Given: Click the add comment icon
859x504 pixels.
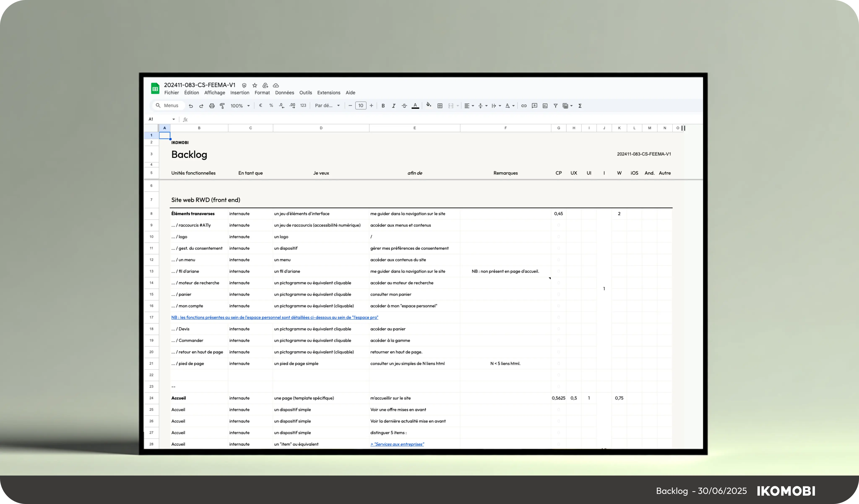Looking at the screenshot, I should coord(535,106).
